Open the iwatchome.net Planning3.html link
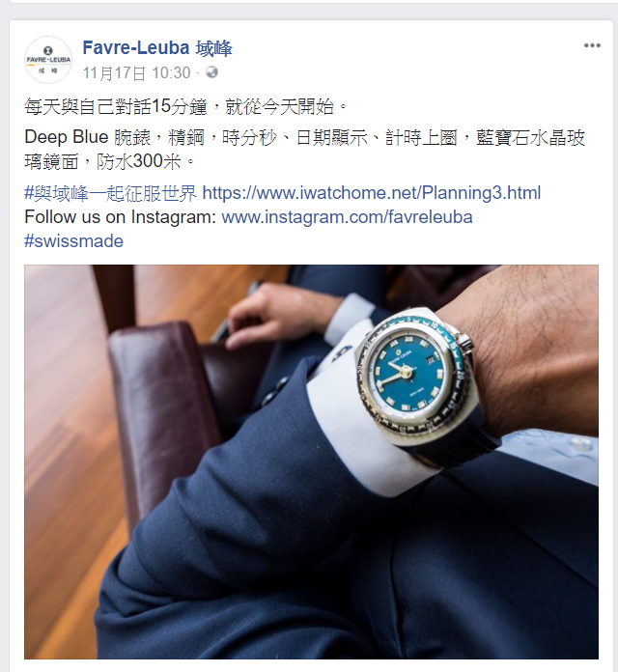618x672 pixels. click(x=371, y=193)
